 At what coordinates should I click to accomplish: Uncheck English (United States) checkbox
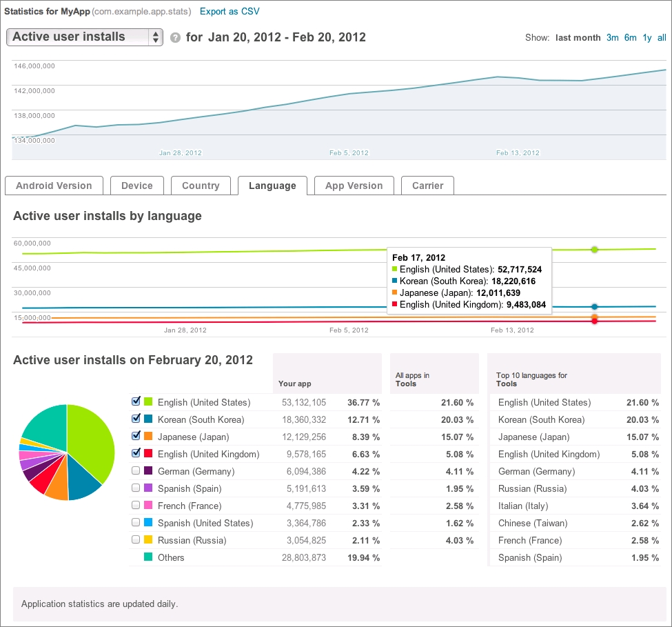coord(136,401)
